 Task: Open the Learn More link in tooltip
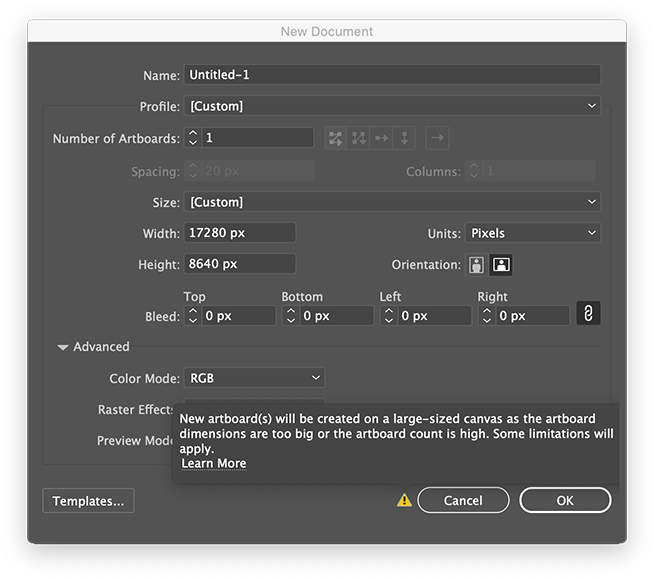point(214,463)
